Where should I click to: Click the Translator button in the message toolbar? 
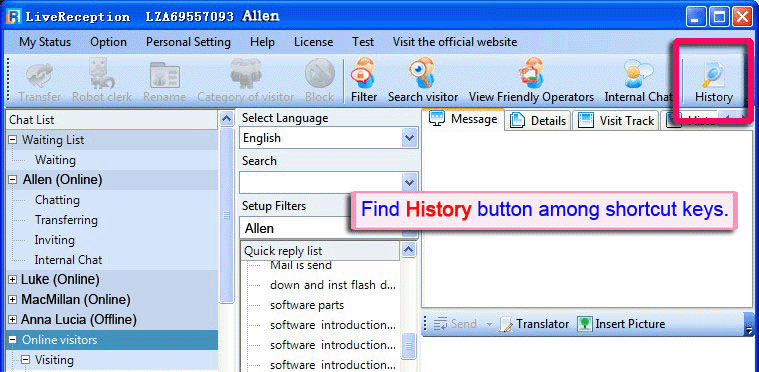click(534, 324)
